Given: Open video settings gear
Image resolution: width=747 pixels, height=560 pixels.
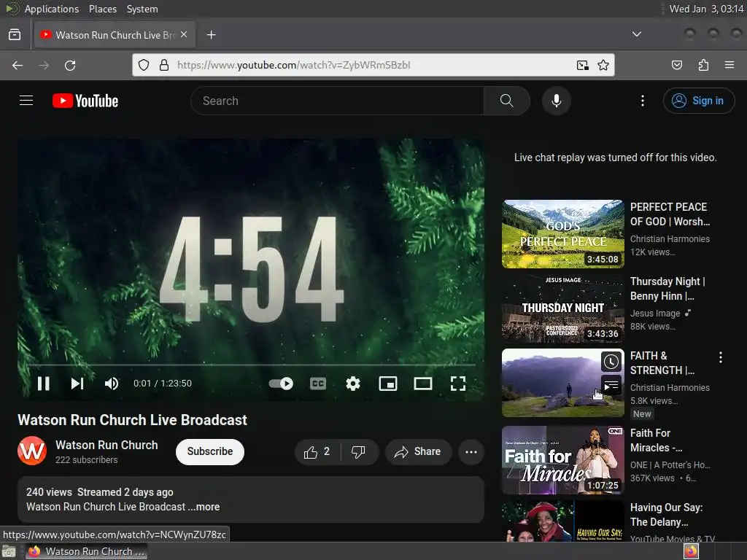Looking at the screenshot, I should pos(353,384).
